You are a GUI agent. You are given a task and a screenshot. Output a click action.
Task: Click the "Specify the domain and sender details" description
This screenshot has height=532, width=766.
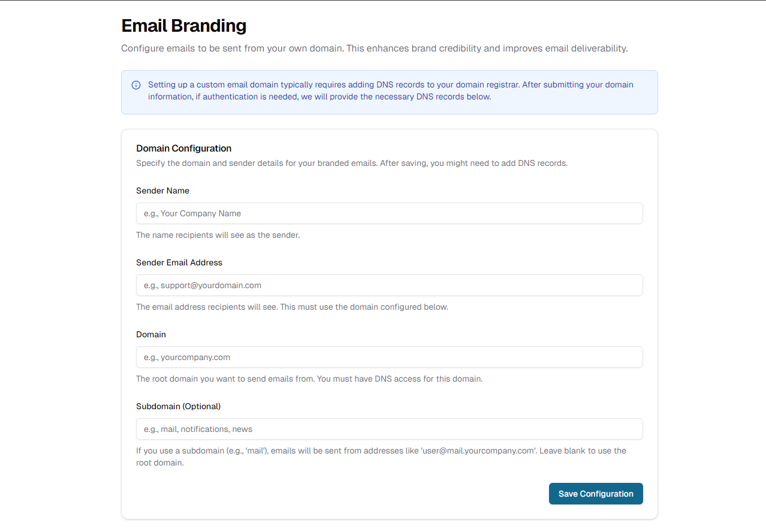(x=351, y=163)
